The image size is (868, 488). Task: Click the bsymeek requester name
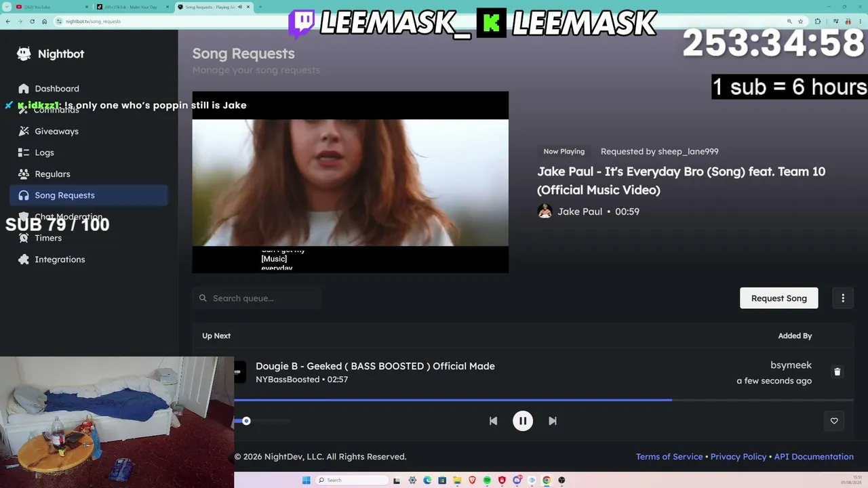coord(791,365)
